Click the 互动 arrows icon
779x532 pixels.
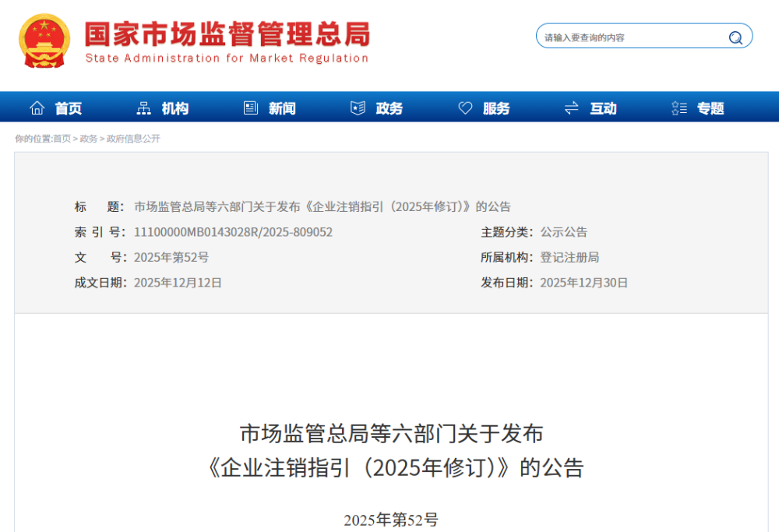[571, 107]
